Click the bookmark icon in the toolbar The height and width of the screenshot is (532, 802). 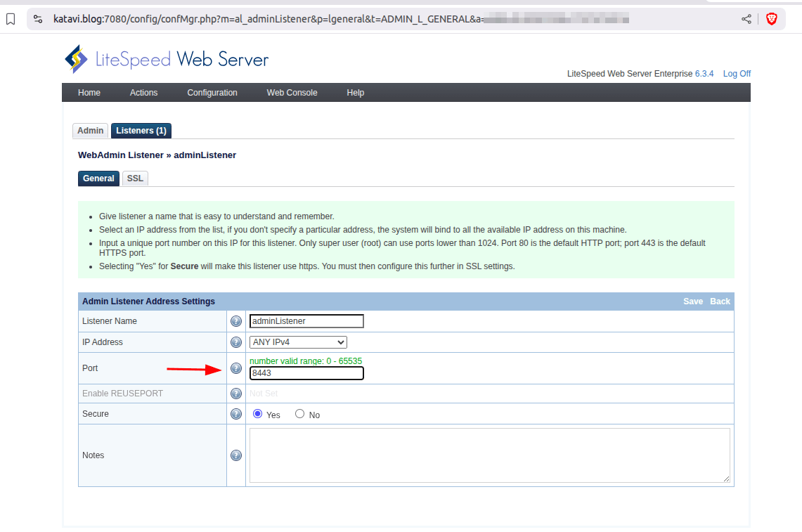9,19
